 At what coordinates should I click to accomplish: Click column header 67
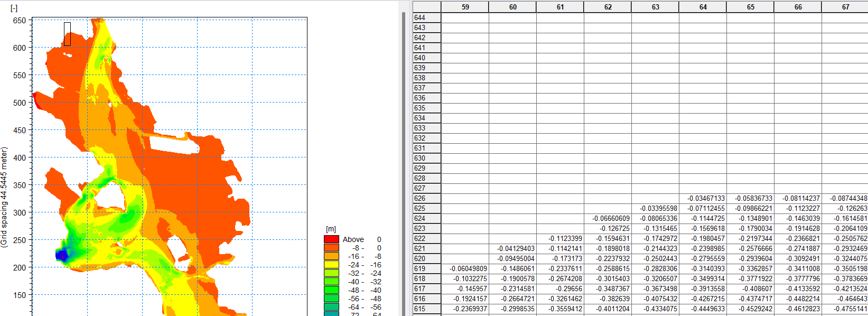tap(845, 7)
